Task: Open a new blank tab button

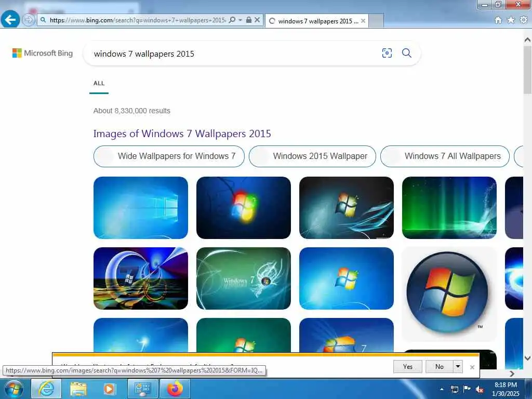Action: pos(376,21)
